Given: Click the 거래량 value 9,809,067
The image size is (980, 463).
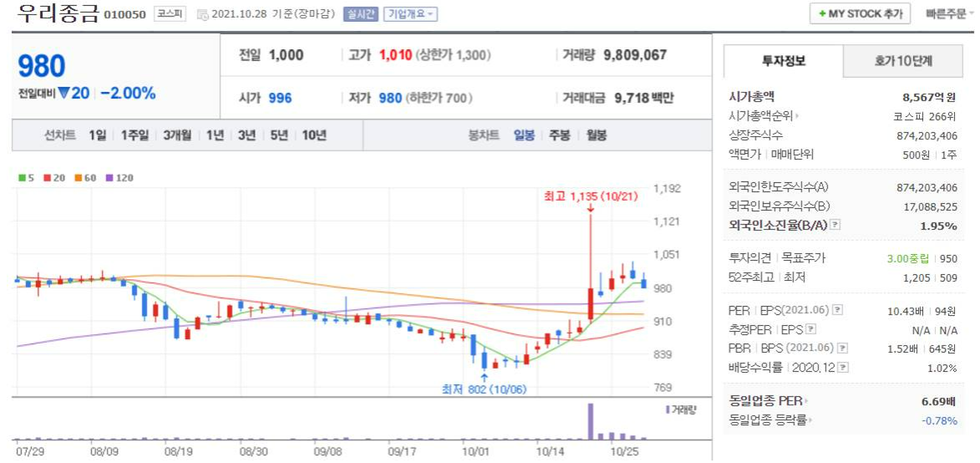Looking at the screenshot, I should click(635, 55).
